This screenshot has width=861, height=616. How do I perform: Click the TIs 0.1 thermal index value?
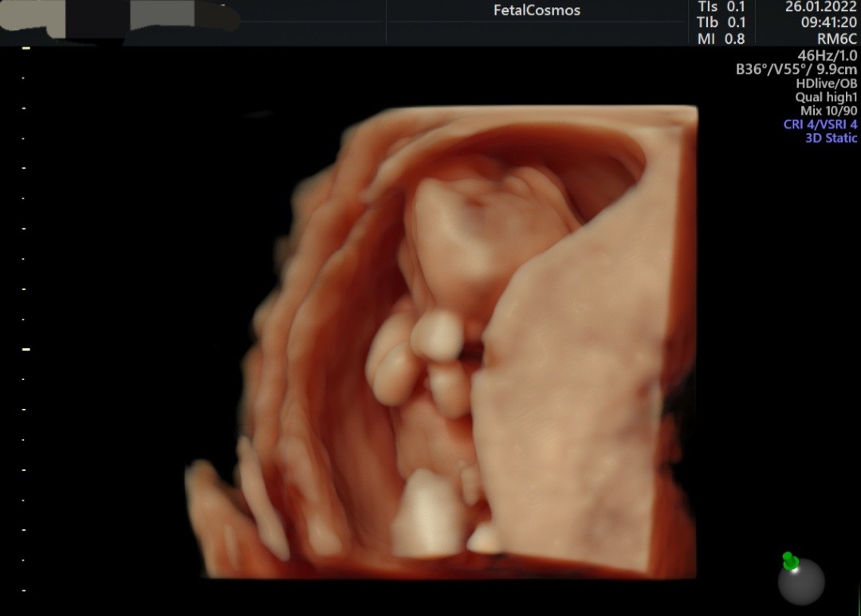[721, 6]
